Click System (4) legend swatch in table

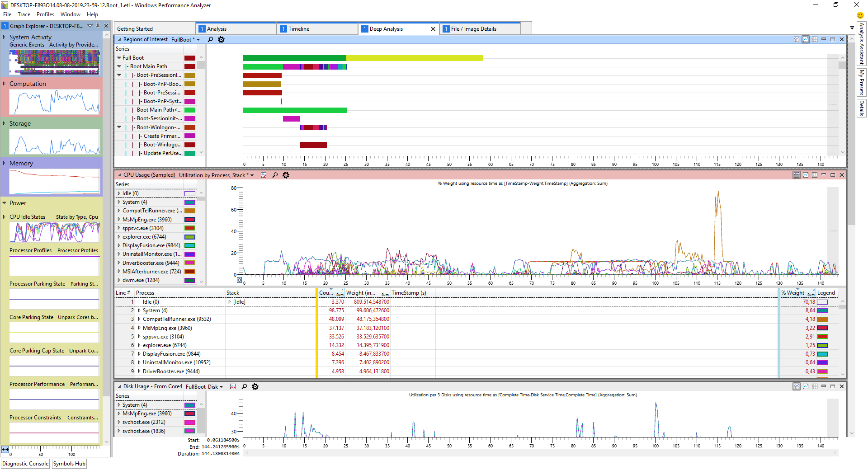[x=822, y=310]
